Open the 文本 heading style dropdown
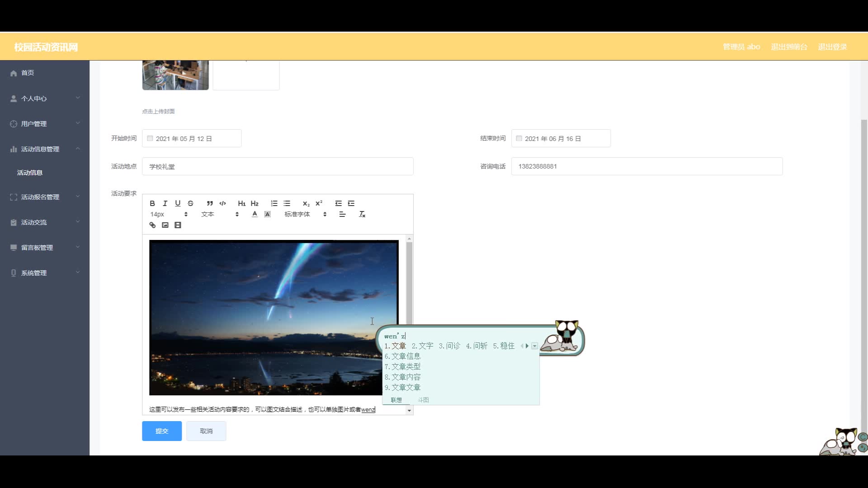The width and height of the screenshot is (868, 488). pyautogui.click(x=220, y=214)
